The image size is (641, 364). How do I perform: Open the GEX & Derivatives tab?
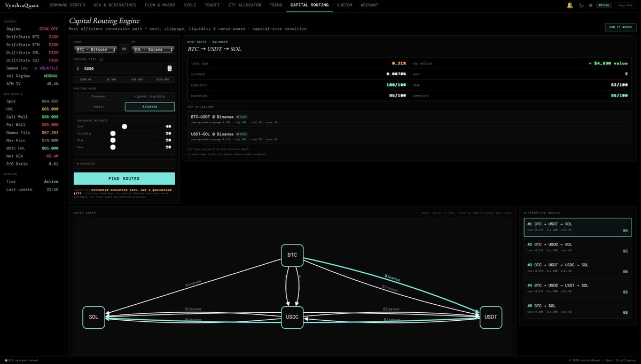point(115,5)
